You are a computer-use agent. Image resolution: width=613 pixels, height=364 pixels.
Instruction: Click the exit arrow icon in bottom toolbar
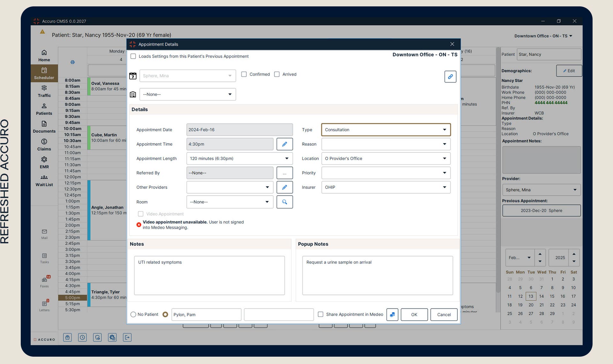click(x=127, y=337)
